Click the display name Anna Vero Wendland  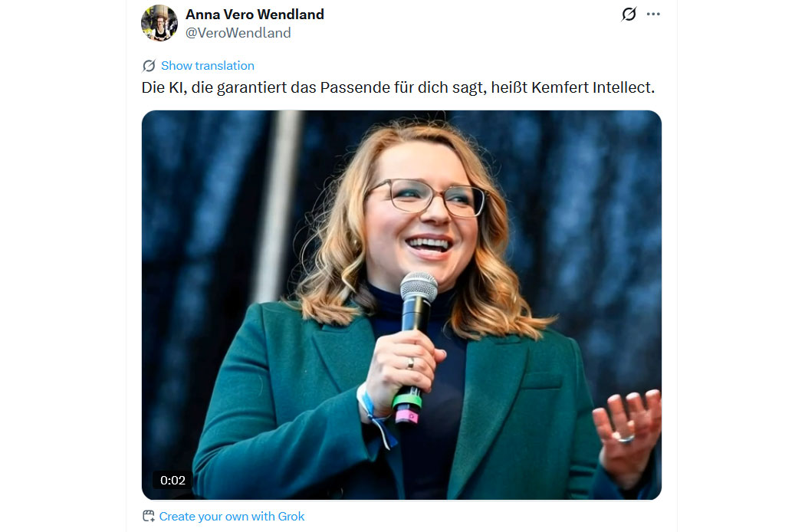(x=255, y=15)
